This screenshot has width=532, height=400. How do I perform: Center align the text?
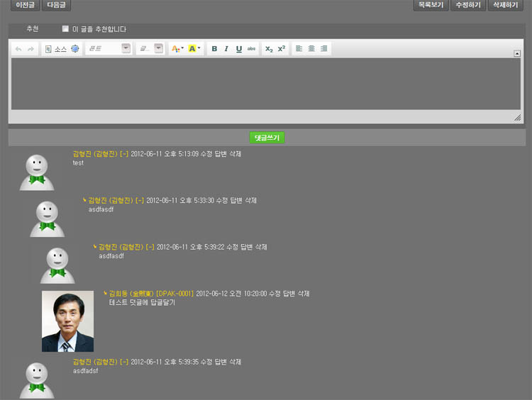[311, 49]
